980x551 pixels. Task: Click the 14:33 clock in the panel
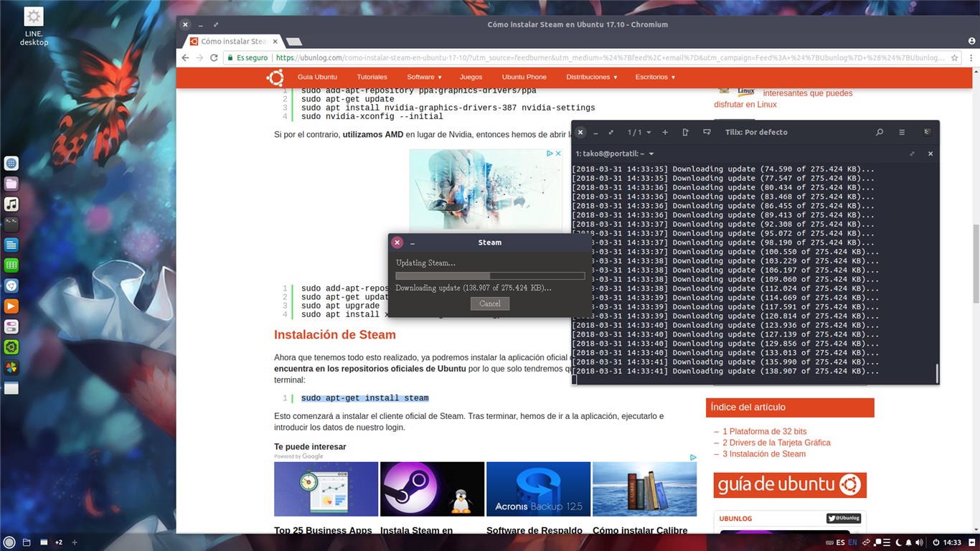click(952, 542)
